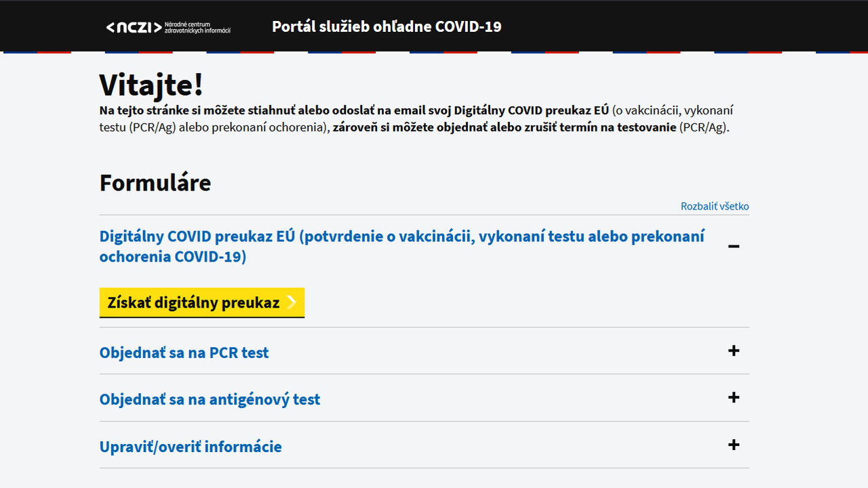Click the Získať digitálny preukaz button

tap(202, 302)
